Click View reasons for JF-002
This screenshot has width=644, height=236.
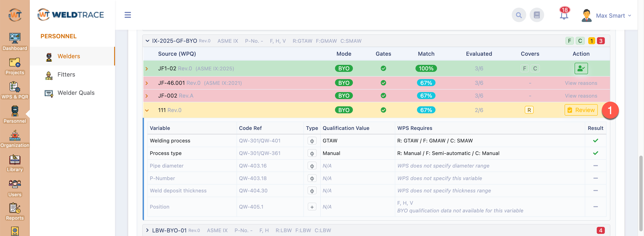point(581,96)
